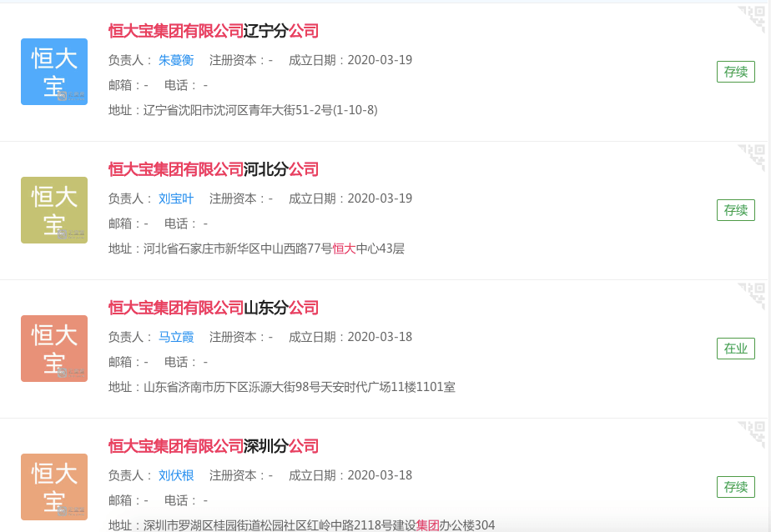Click the 恒大宝 logo next to 深圳分公司
The width and height of the screenshot is (771, 532).
(53, 487)
